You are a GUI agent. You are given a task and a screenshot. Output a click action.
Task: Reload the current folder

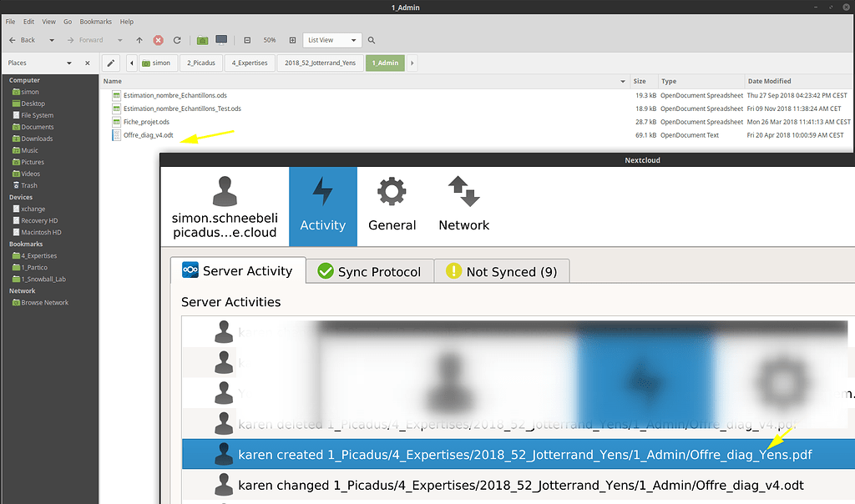tap(177, 40)
